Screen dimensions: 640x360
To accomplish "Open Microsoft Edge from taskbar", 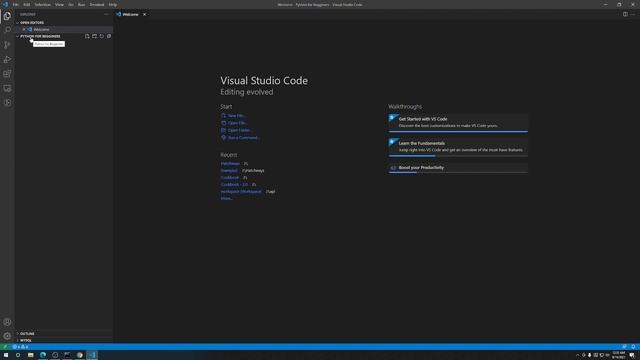I will tap(43, 355).
